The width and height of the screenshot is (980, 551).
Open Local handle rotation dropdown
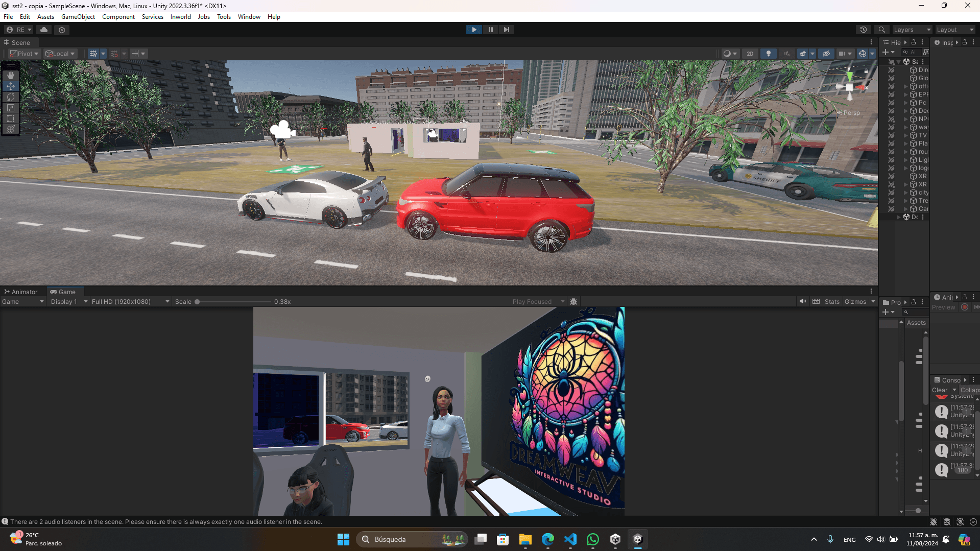60,54
